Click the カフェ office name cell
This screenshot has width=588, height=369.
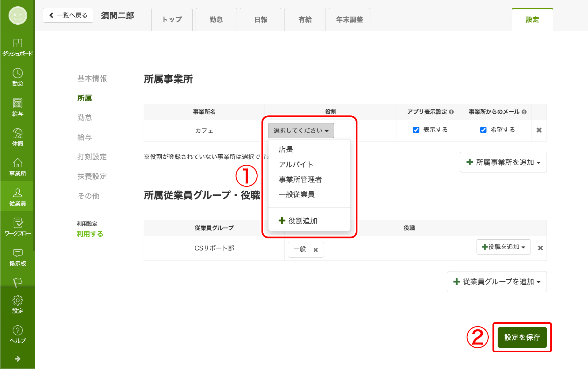204,131
